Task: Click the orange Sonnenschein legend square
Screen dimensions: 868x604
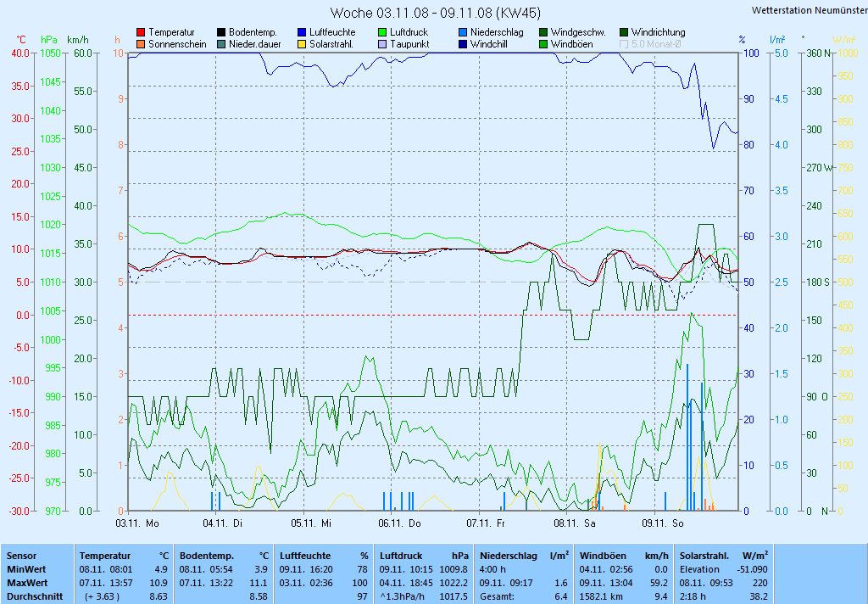Action: click(141, 44)
